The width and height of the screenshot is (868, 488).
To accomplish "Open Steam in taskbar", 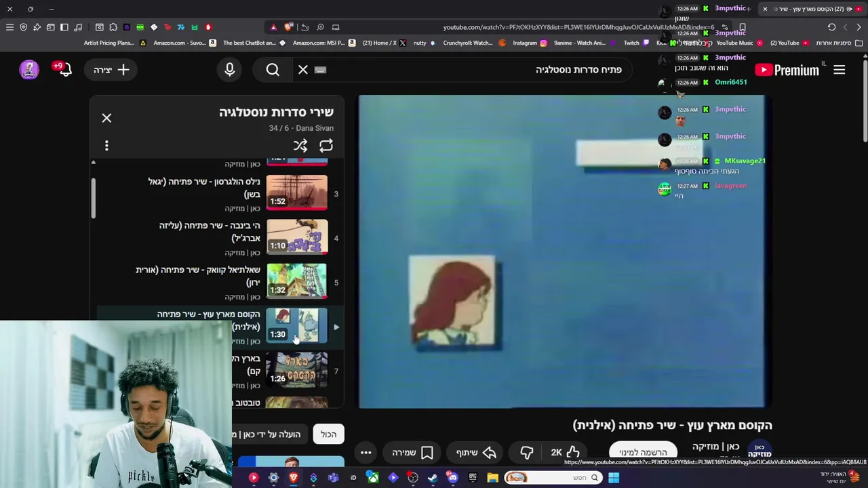I will tap(433, 478).
